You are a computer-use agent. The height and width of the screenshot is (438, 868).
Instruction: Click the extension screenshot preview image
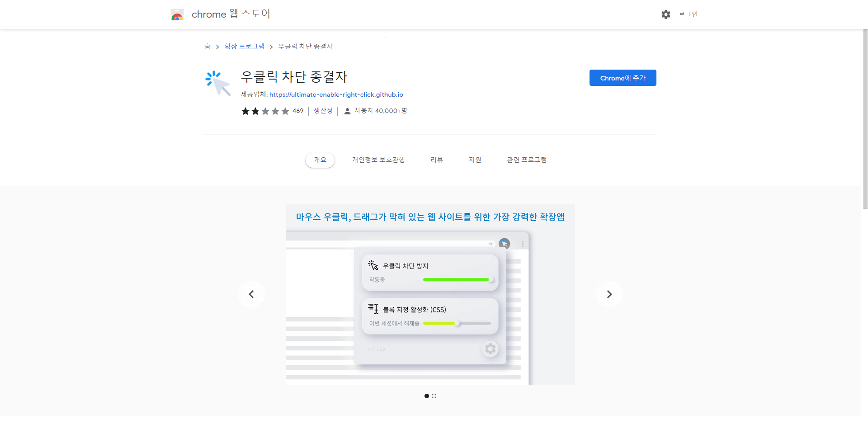click(430, 294)
